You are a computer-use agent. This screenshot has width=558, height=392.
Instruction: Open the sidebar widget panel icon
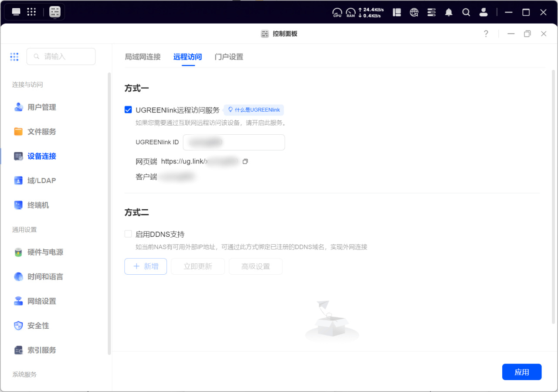pos(397,12)
